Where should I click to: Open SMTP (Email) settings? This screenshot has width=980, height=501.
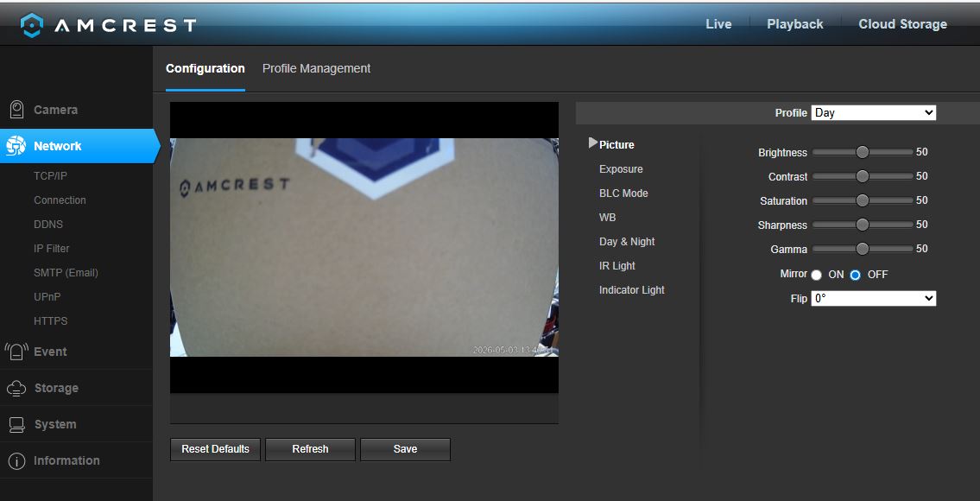(x=66, y=273)
